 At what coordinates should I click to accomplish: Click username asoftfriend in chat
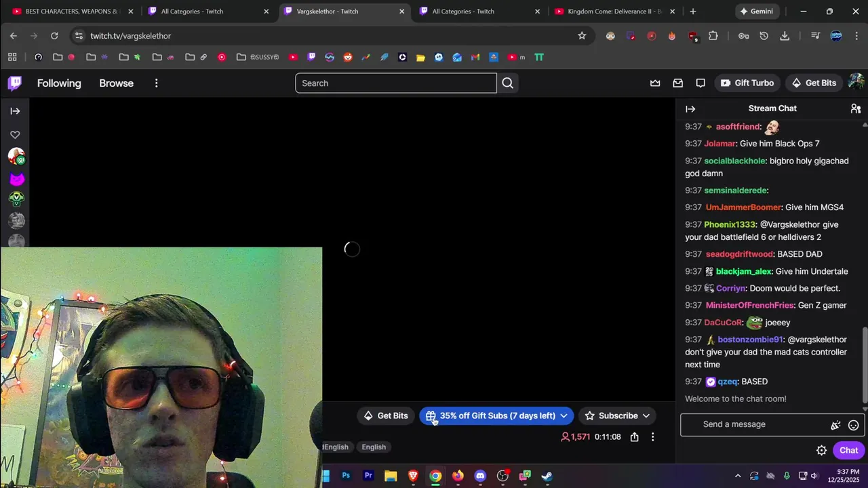(x=738, y=127)
